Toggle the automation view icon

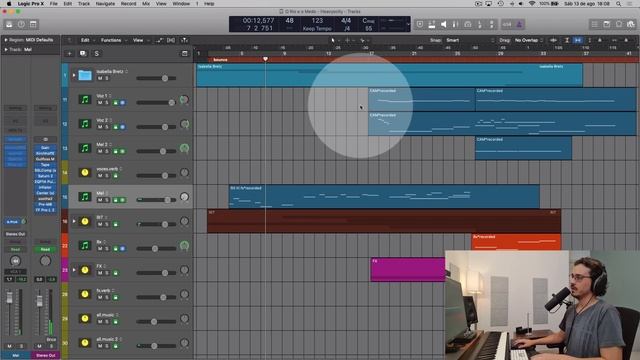tap(159, 40)
